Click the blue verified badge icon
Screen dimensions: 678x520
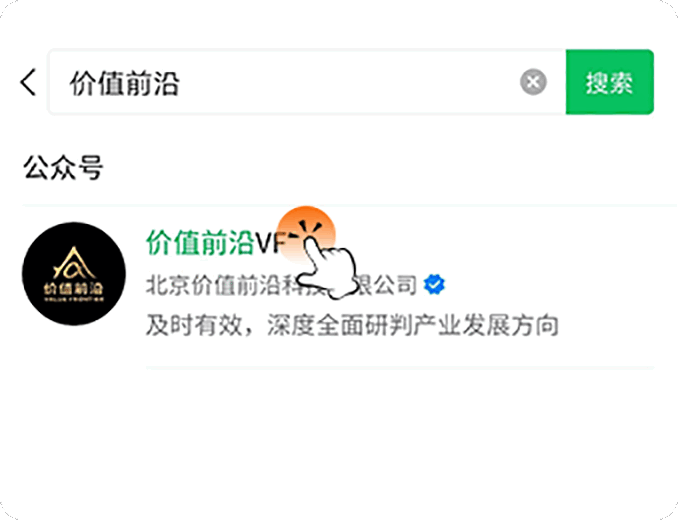(x=434, y=285)
